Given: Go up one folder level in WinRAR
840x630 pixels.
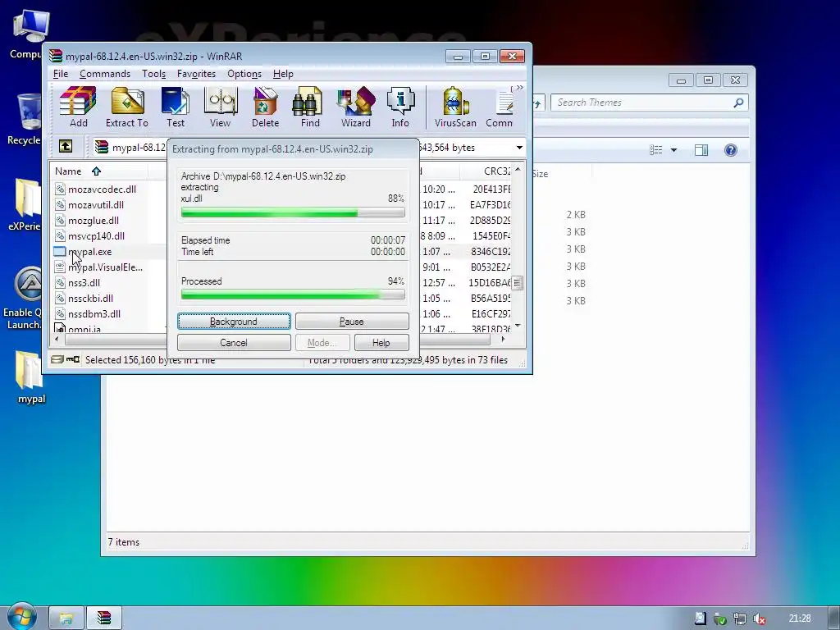Looking at the screenshot, I should (66, 146).
